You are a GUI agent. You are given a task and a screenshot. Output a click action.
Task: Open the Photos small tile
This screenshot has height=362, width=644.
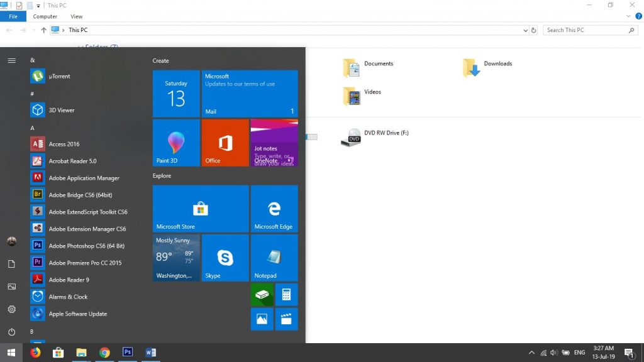[x=262, y=319]
